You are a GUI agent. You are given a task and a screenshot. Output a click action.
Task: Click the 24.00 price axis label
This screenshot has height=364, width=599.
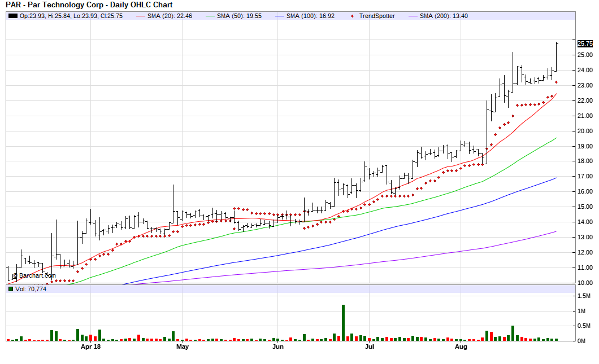point(585,70)
